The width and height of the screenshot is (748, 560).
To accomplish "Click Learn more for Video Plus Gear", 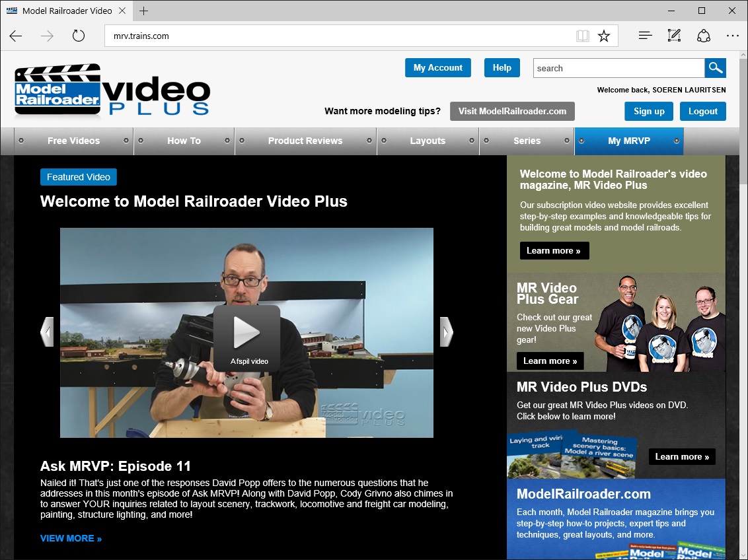I will coord(550,361).
